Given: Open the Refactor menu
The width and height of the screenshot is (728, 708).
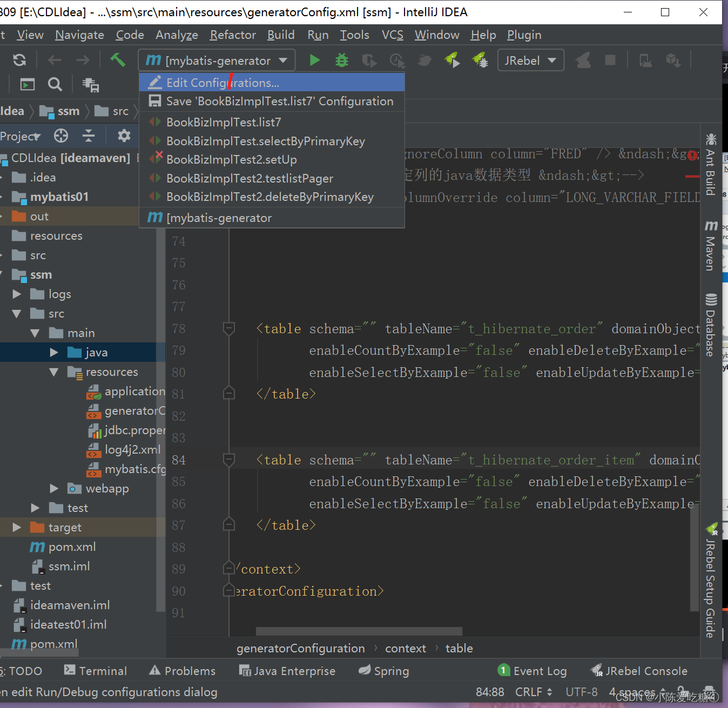Looking at the screenshot, I should tap(233, 35).
